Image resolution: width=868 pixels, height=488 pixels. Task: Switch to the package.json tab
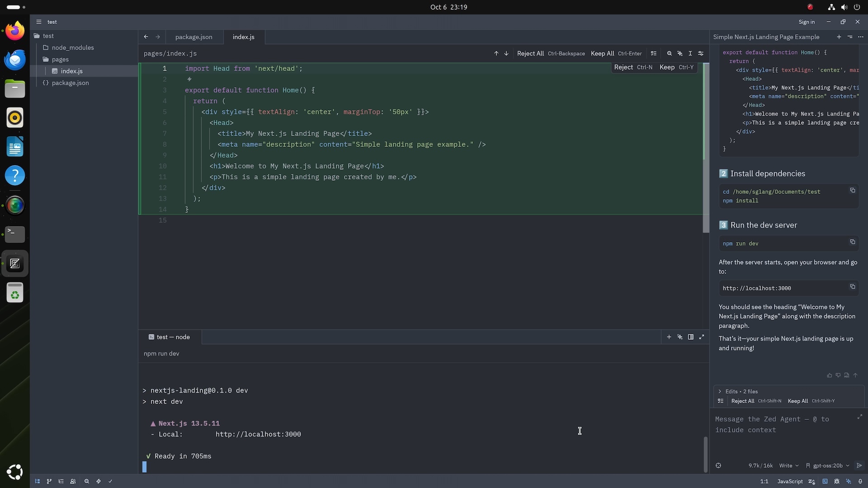tap(193, 37)
